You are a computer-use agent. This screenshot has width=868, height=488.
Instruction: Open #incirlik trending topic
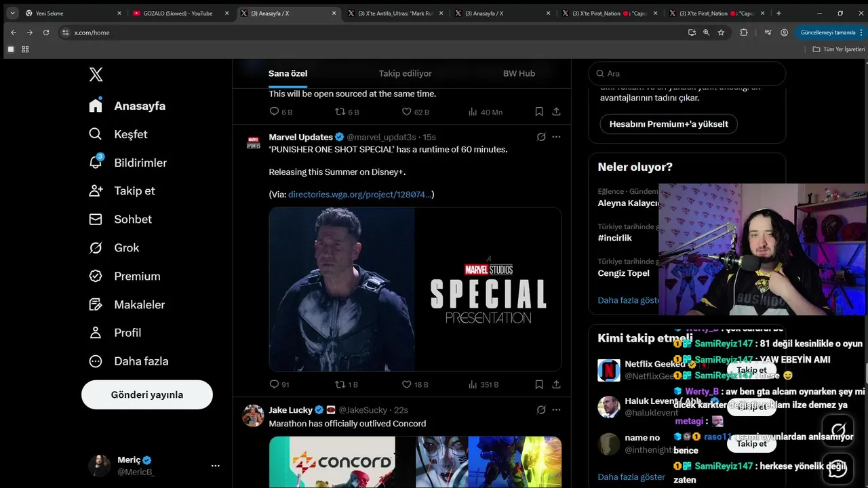click(614, 238)
